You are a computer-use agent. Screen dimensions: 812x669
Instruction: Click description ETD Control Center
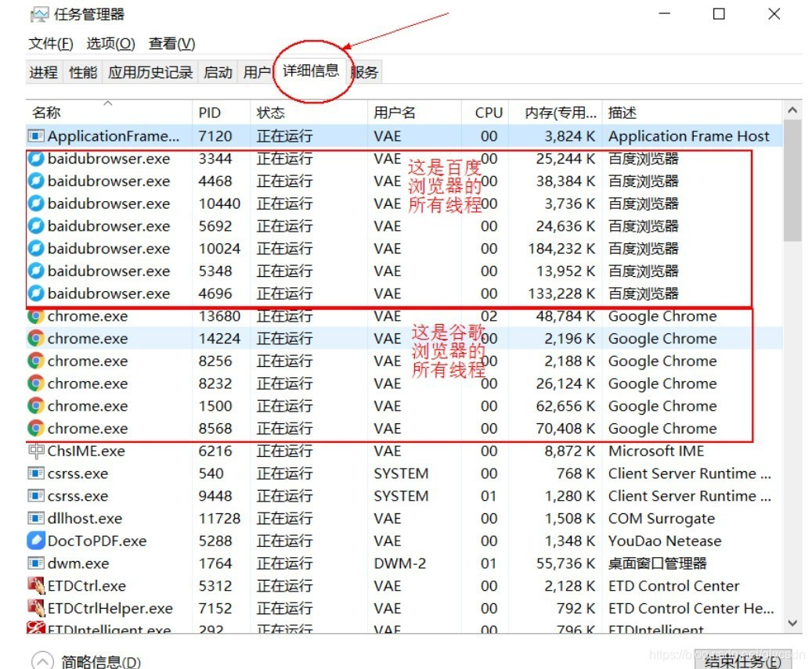pyautogui.click(x=673, y=586)
